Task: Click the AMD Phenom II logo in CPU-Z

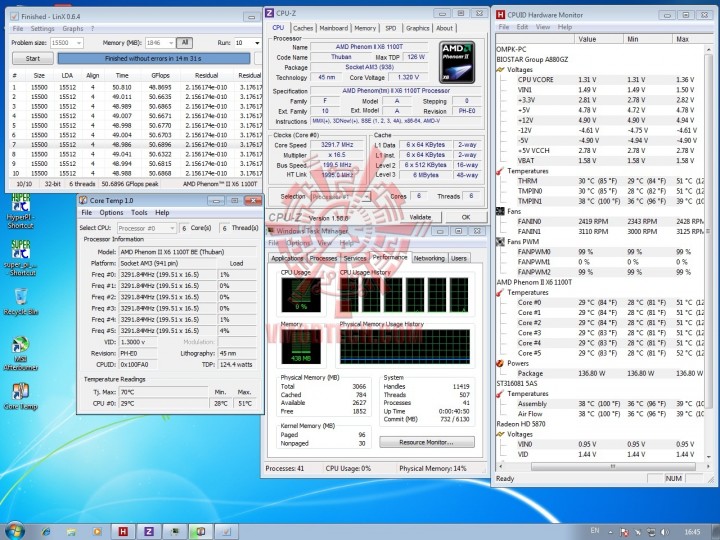Action: pyautogui.click(x=456, y=62)
